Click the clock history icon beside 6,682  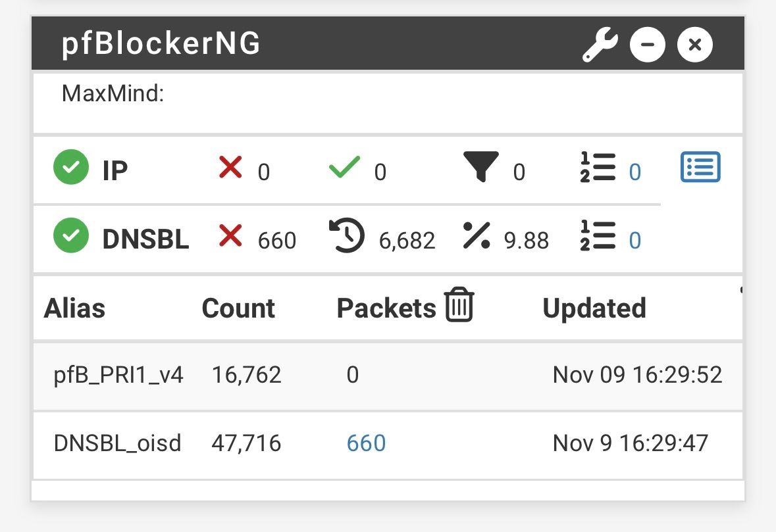(x=347, y=237)
